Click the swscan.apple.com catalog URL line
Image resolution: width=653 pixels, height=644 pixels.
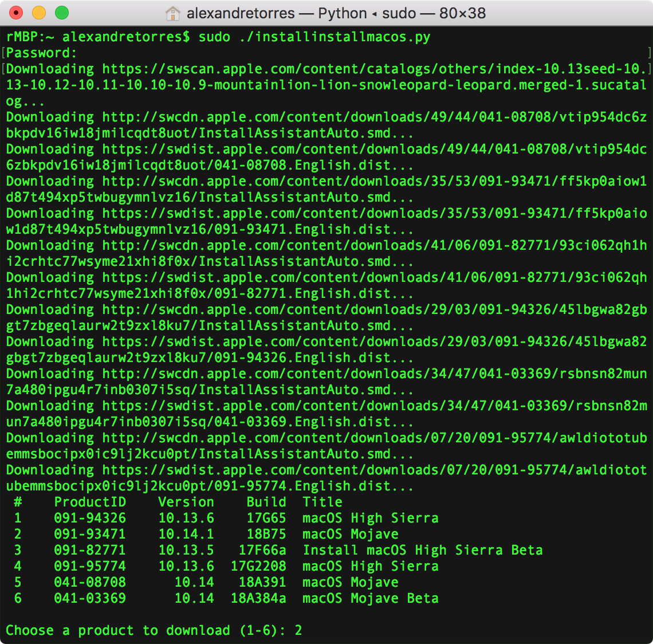coord(326,69)
